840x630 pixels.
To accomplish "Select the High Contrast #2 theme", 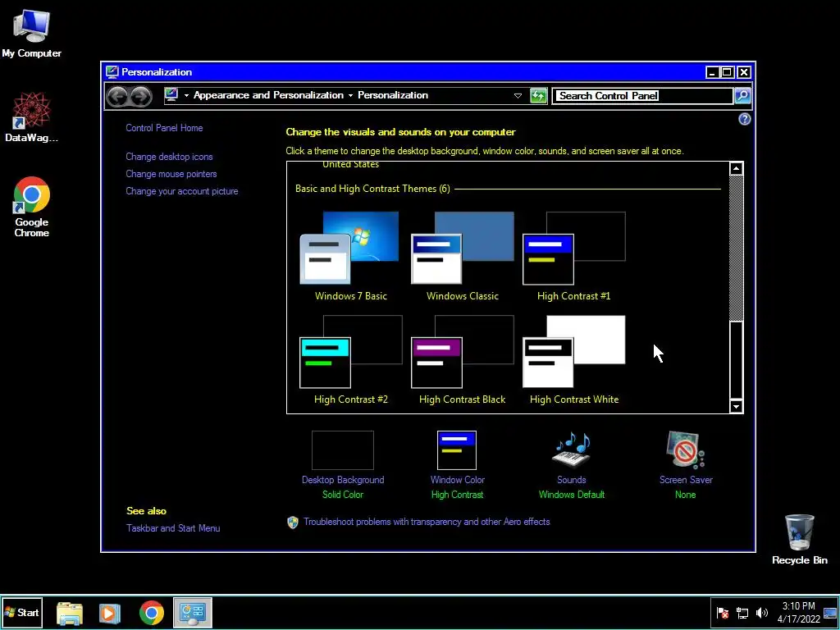I will (351, 360).
